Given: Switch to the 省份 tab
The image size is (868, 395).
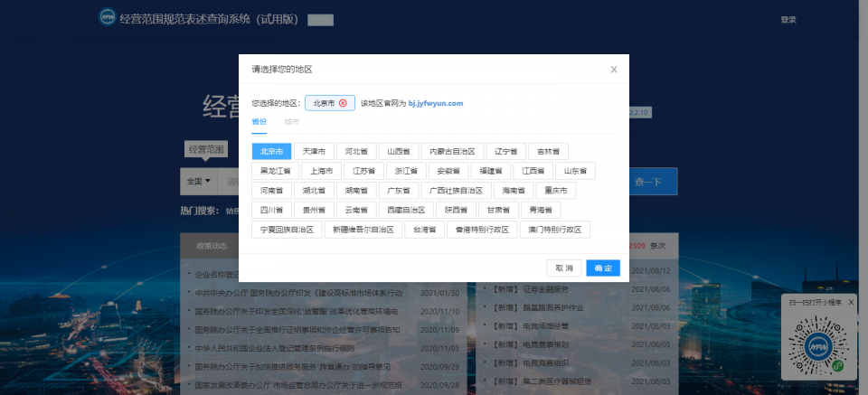Looking at the screenshot, I should tap(259, 120).
